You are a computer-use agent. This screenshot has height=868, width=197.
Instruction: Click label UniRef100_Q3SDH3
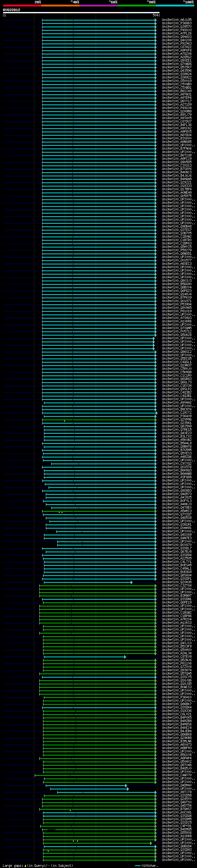(177, 850)
